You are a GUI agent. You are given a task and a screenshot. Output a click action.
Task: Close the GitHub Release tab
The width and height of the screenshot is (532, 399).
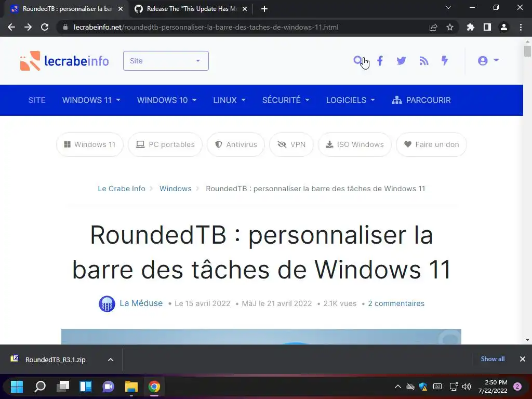245,9
